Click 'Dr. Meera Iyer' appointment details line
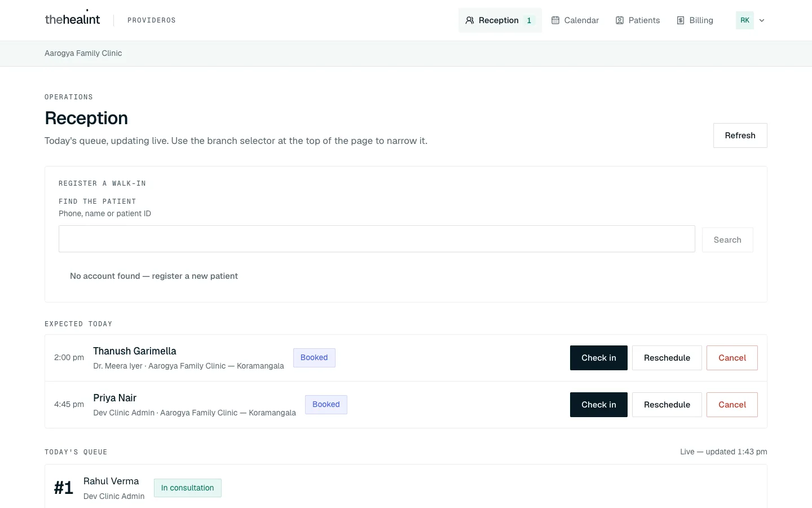The width and height of the screenshot is (812, 508). 188,366
